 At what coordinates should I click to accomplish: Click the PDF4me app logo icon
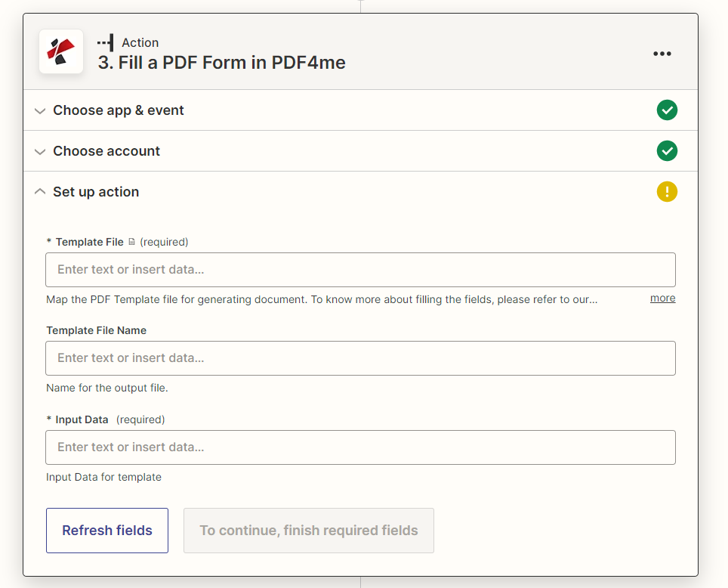coord(60,51)
